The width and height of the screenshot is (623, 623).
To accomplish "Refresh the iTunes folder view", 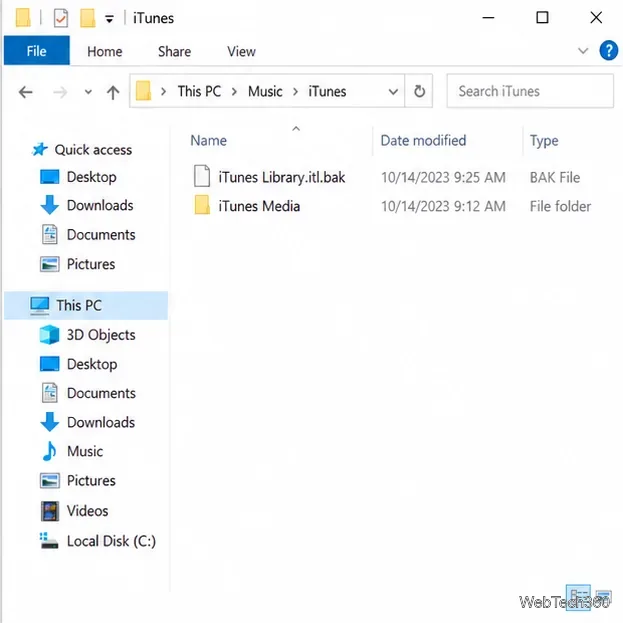I will pos(419,91).
